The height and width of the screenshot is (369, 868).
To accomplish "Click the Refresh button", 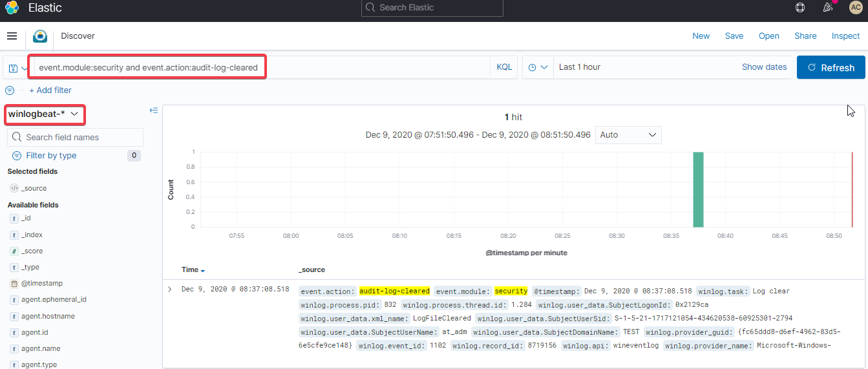I will point(831,67).
